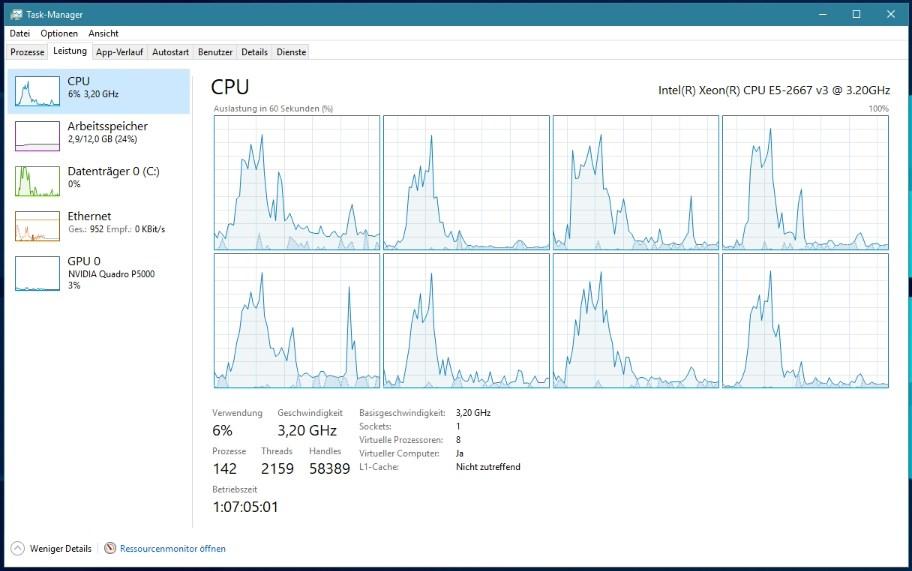Select the CPU mini graph thumbnail
The height and width of the screenshot is (571, 912).
pyautogui.click(x=37, y=92)
